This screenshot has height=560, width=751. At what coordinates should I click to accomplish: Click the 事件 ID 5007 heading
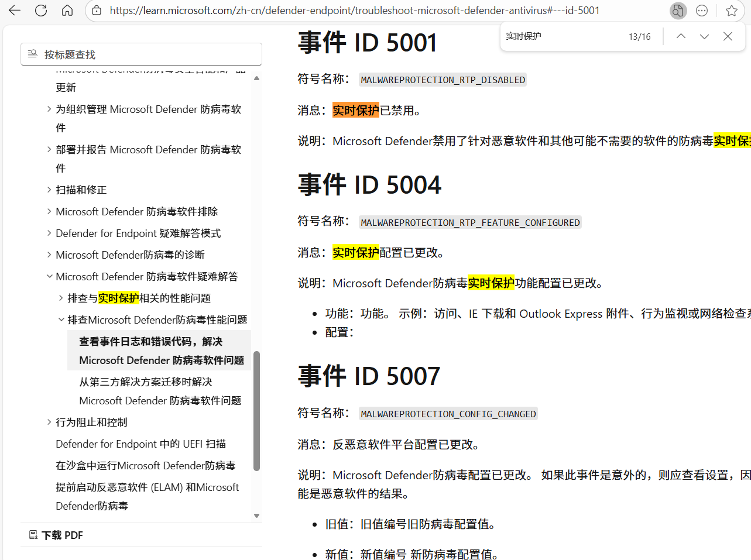pyautogui.click(x=369, y=376)
